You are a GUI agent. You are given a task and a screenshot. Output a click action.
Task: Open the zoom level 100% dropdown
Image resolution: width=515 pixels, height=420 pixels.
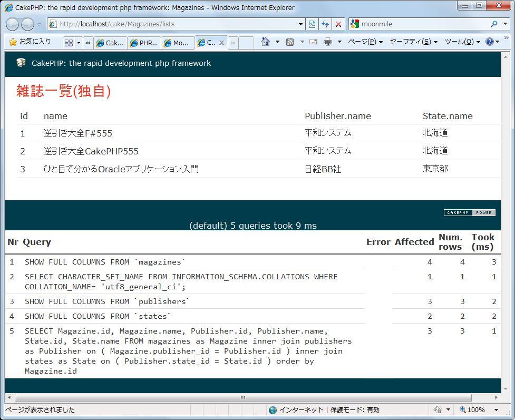pyautogui.click(x=496, y=409)
